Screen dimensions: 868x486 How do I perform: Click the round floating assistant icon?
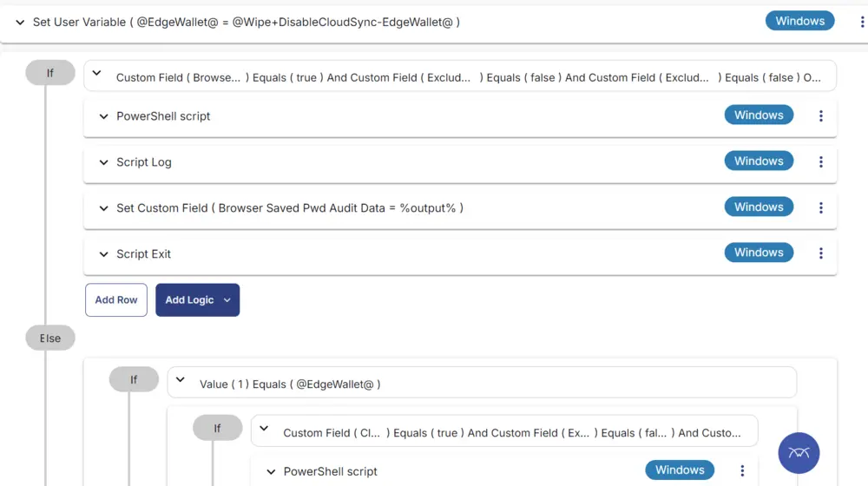[x=799, y=453]
